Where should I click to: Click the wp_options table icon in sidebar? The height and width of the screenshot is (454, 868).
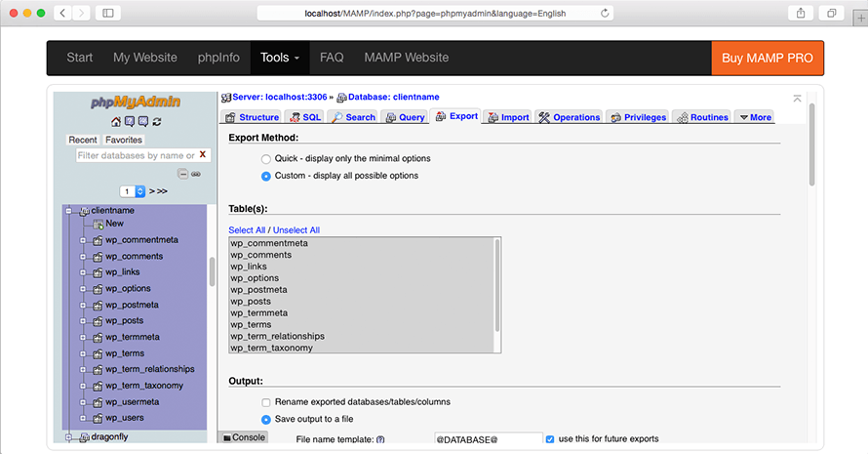(x=98, y=289)
